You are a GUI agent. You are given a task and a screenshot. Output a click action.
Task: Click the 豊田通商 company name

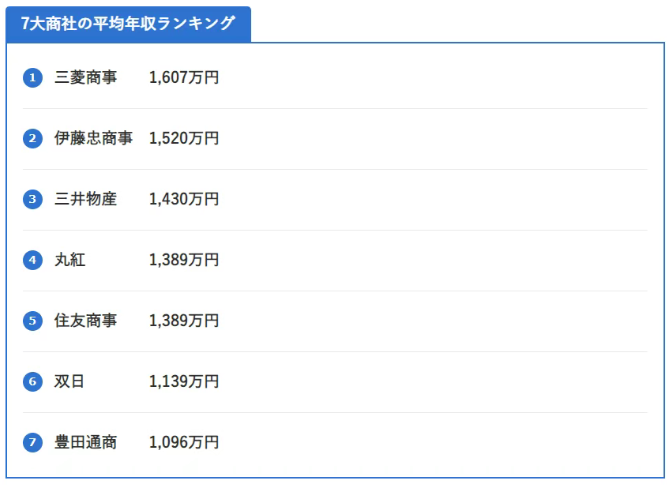[x=85, y=442]
